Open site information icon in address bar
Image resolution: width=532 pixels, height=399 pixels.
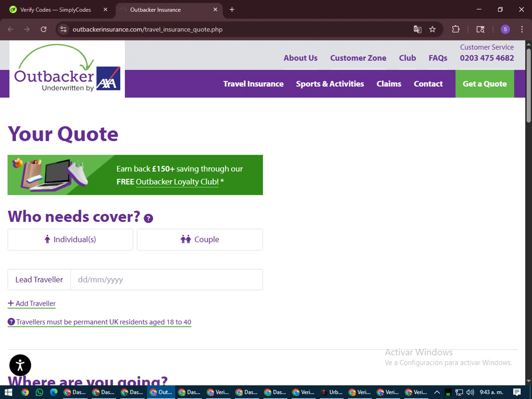(x=63, y=29)
